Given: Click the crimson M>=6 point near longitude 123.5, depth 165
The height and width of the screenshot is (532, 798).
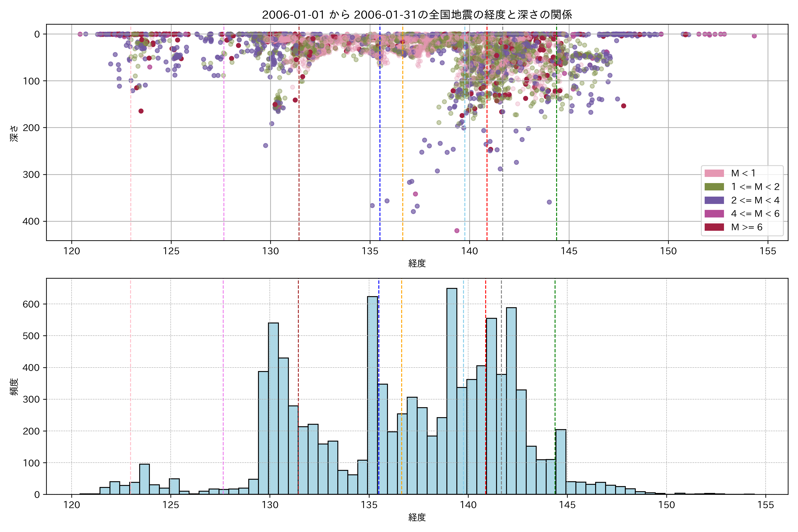Looking at the screenshot, I should pos(141,111).
